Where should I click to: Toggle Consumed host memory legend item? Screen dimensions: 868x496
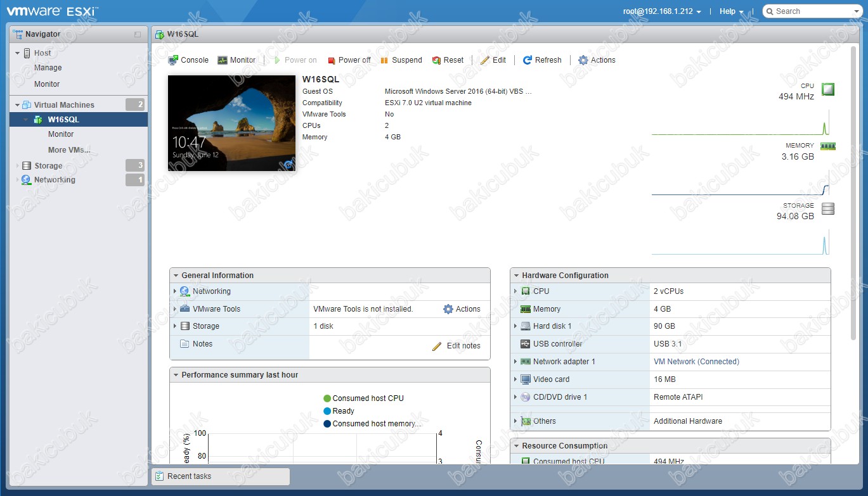click(372, 424)
